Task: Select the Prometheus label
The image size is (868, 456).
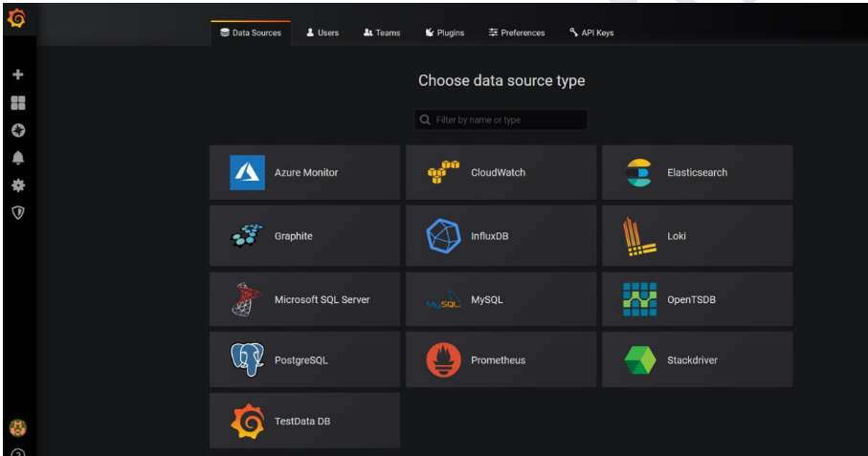Action: pyautogui.click(x=499, y=360)
